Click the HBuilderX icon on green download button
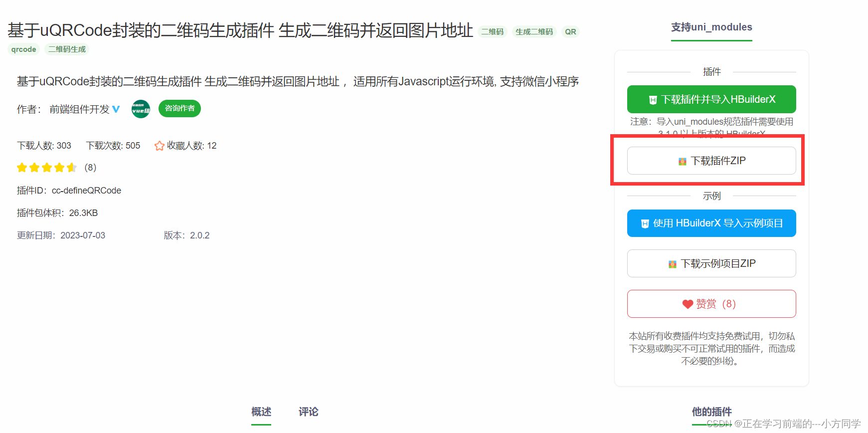The height and width of the screenshot is (433, 868). [x=653, y=100]
